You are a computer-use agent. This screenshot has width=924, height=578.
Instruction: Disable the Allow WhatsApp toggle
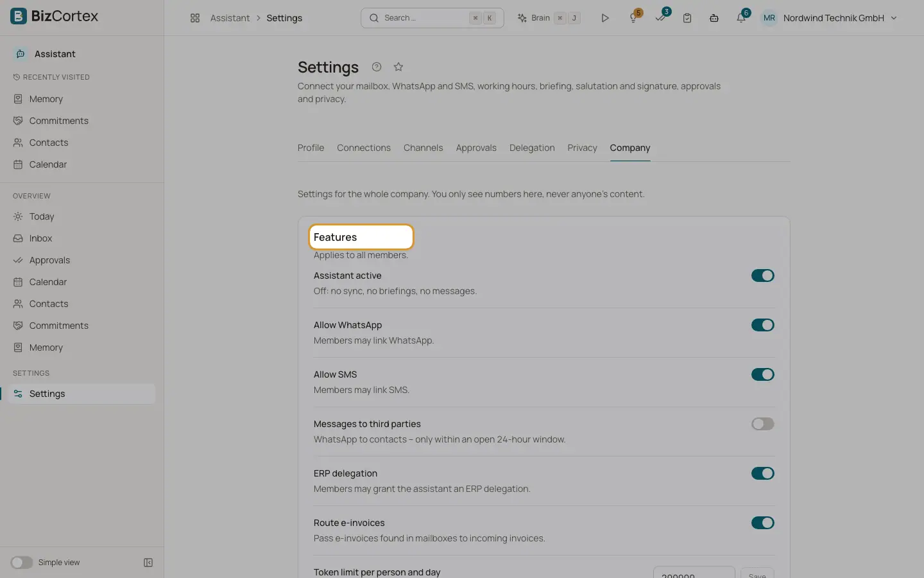tap(763, 325)
